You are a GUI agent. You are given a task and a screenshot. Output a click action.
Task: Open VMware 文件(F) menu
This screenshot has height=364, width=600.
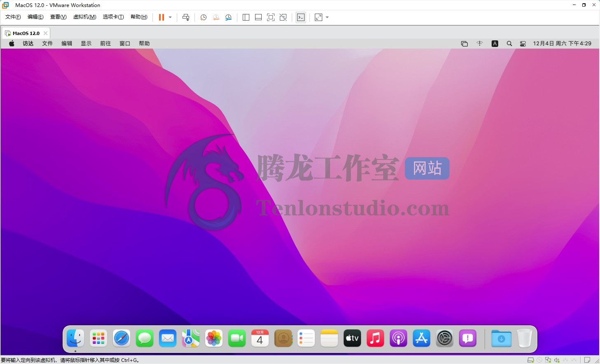tap(13, 17)
